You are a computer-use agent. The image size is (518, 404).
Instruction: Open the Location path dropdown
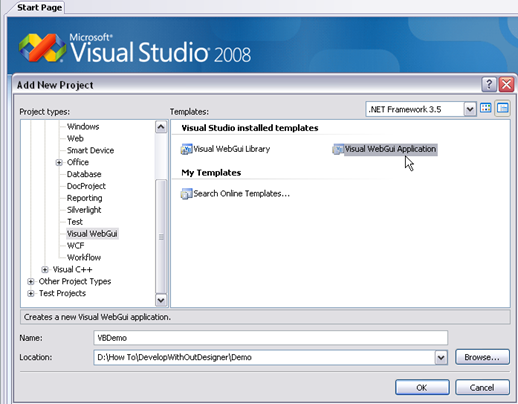point(441,358)
